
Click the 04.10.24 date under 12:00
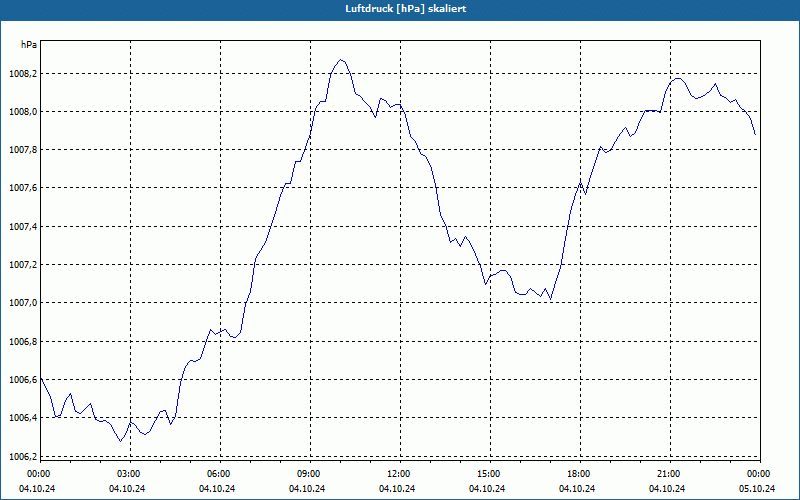[397, 488]
